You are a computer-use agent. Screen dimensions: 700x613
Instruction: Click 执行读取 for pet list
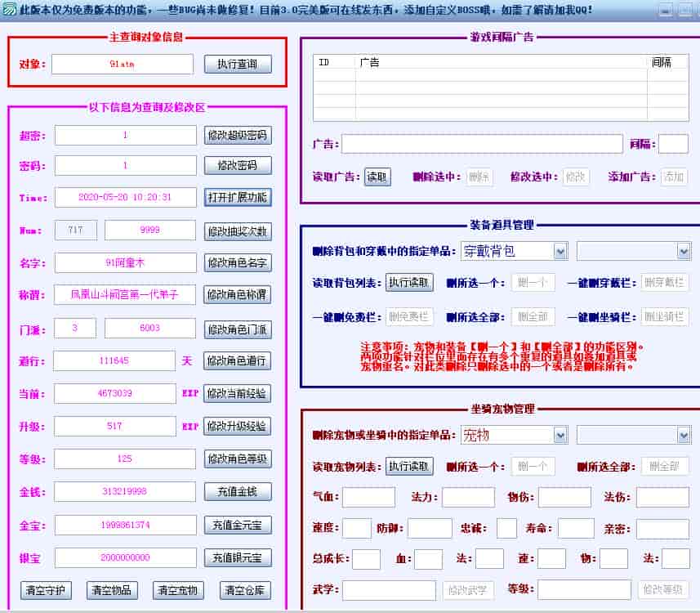[408, 467]
